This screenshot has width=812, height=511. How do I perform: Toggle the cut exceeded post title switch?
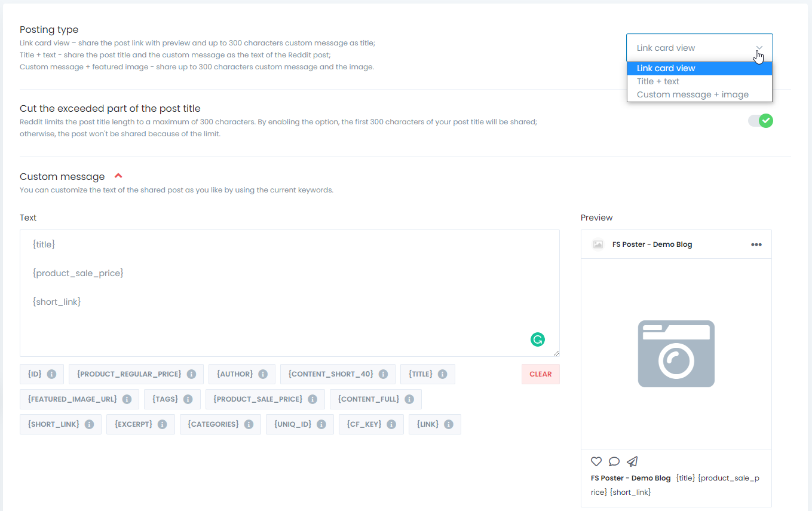[x=761, y=121]
